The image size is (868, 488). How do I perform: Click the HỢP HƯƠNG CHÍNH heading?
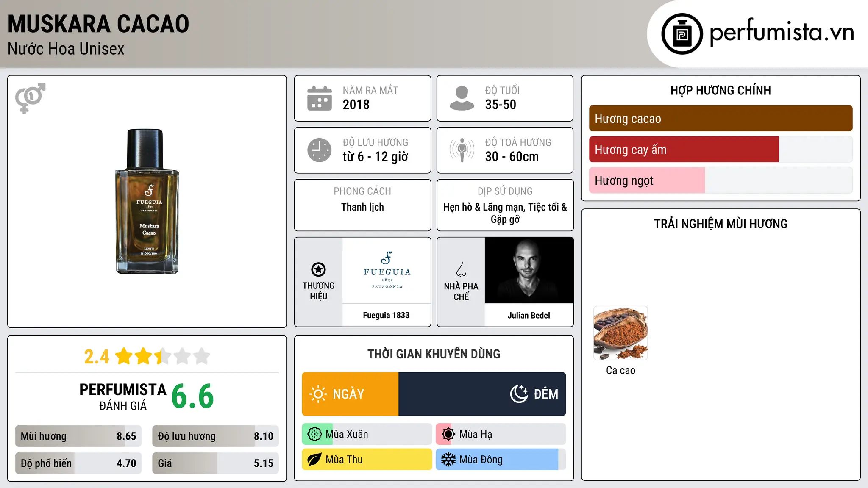pos(721,90)
